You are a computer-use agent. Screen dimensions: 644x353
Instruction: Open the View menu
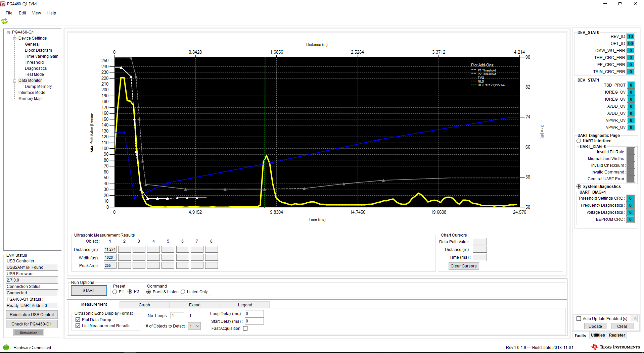pyautogui.click(x=36, y=13)
